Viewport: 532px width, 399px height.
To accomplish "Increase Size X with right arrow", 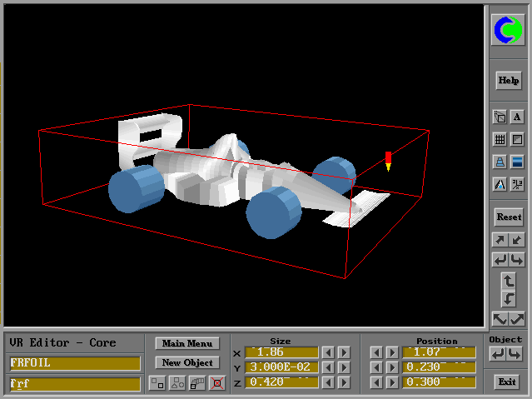I will (x=344, y=352).
